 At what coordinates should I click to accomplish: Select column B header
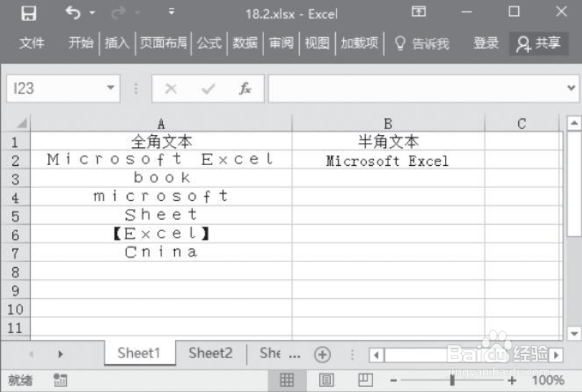388,123
